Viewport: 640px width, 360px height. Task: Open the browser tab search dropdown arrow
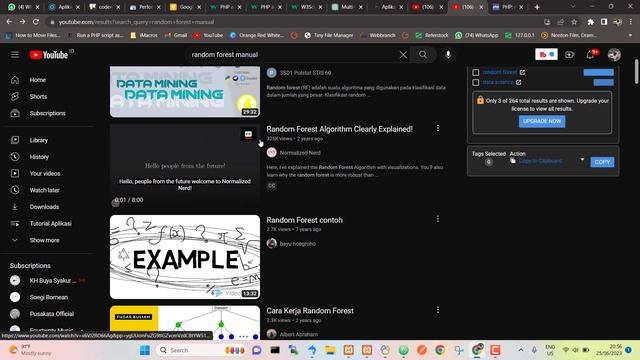[x=573, y=7]
